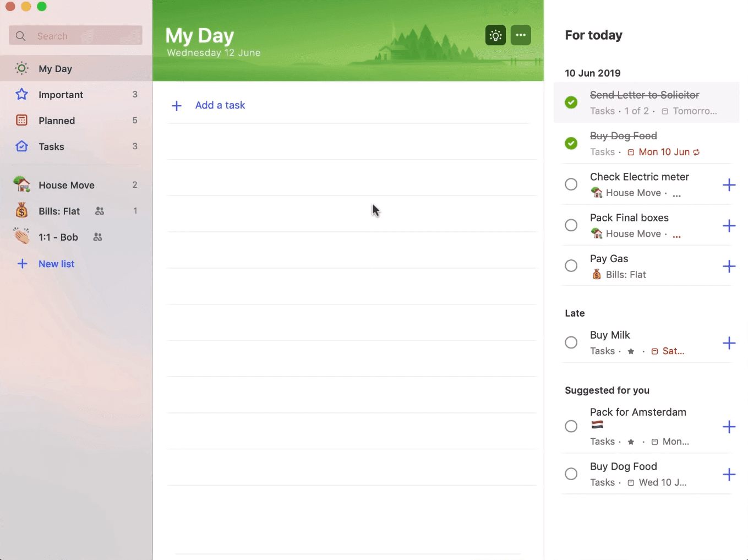The width and height of the screenshot is (748, 560).
Task: Uncheck completed Send Letter to Solicitor
Action: click(571, 102)
